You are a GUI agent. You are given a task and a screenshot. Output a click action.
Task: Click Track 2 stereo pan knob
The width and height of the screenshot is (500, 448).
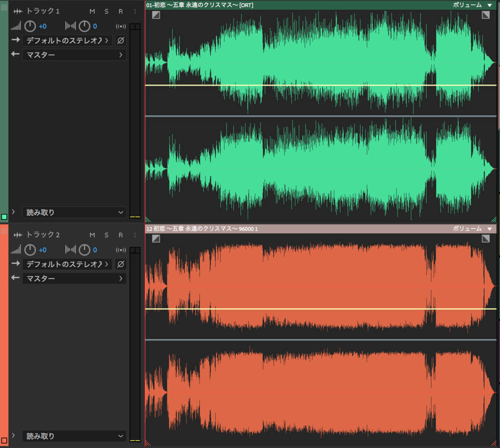pos(84,250)
